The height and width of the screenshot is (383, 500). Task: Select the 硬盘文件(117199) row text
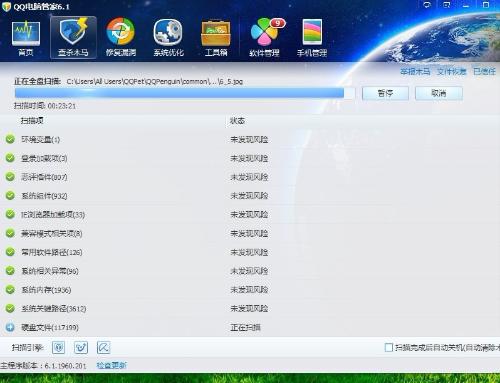coord(50,327)
